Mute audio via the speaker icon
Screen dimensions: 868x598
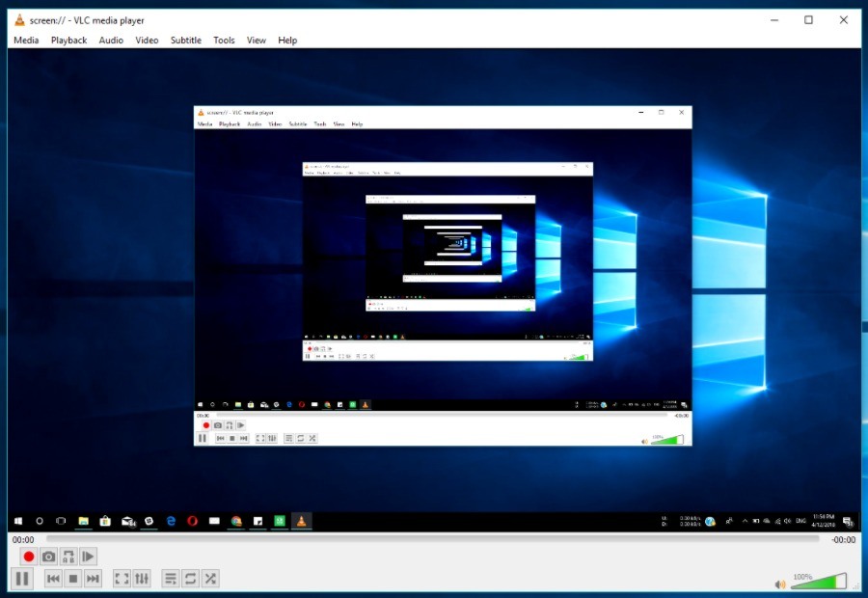(780, 582)
